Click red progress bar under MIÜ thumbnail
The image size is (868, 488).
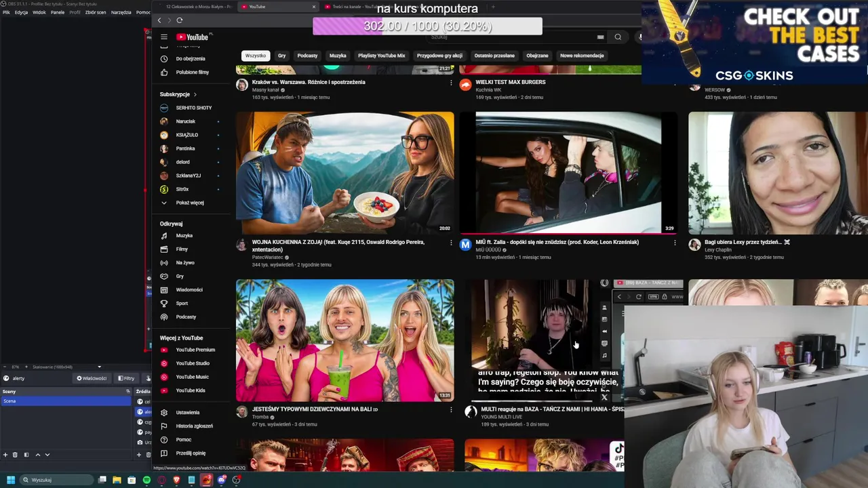[568, 232]
